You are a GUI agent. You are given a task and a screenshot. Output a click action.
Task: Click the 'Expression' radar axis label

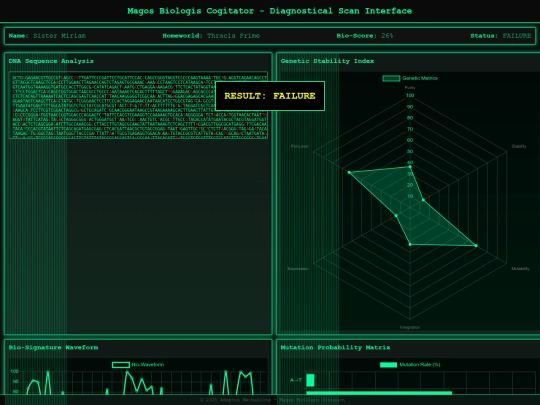point(298,269)
